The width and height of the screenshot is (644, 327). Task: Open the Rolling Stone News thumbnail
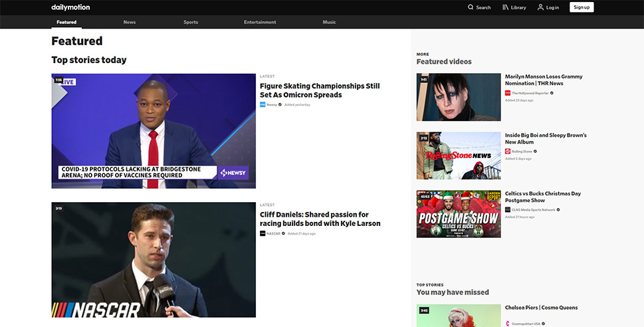pyautogui.click(x=459, y=156)
